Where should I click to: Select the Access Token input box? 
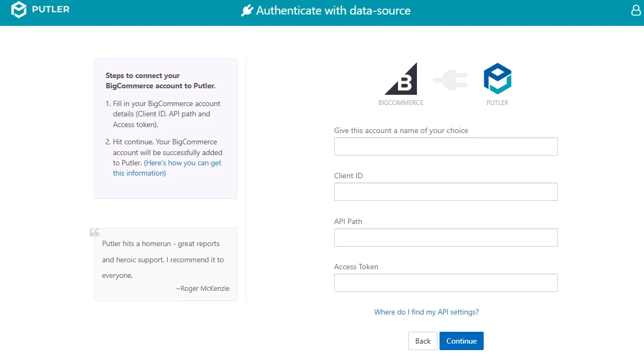click(x=445, y=282)
